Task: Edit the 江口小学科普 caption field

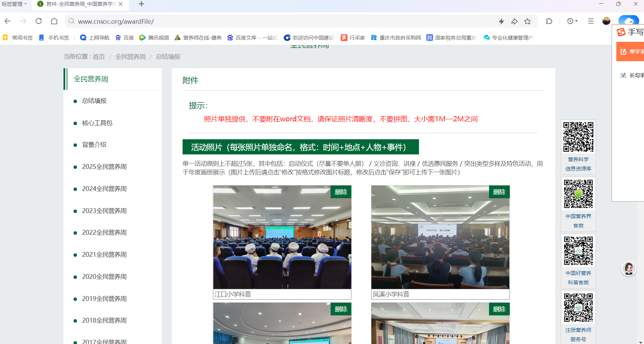Action: (x=282, y=294)
